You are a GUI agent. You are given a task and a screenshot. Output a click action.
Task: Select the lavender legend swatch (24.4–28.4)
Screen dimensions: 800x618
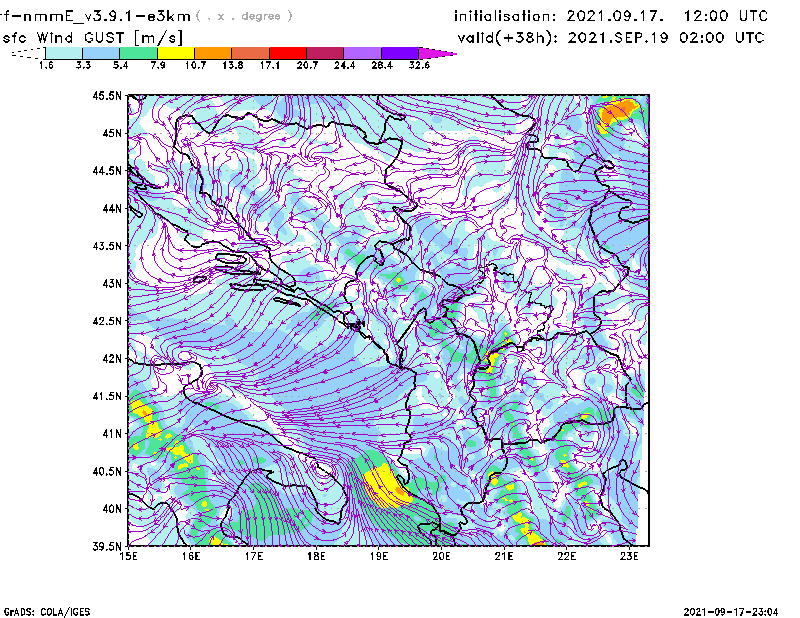click(363, 53)
